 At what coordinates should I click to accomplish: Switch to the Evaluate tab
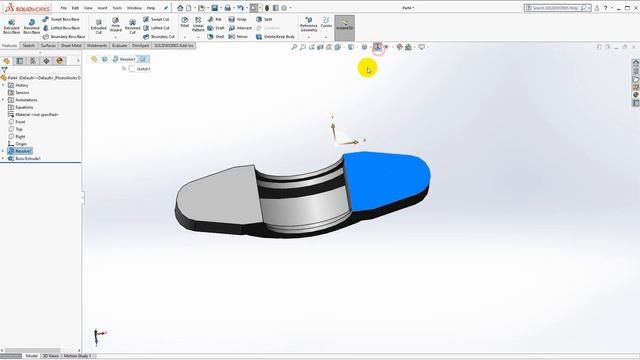point(119,45)
